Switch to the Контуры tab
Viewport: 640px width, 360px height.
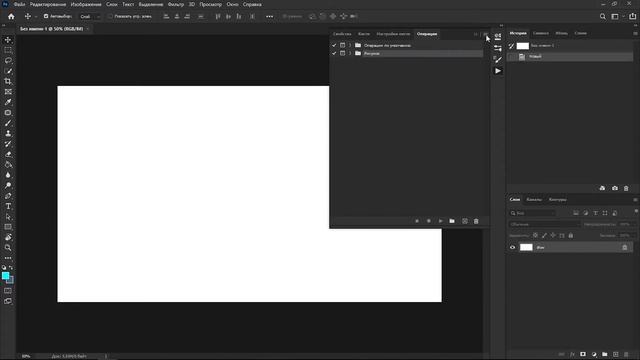tap(558, 200)
